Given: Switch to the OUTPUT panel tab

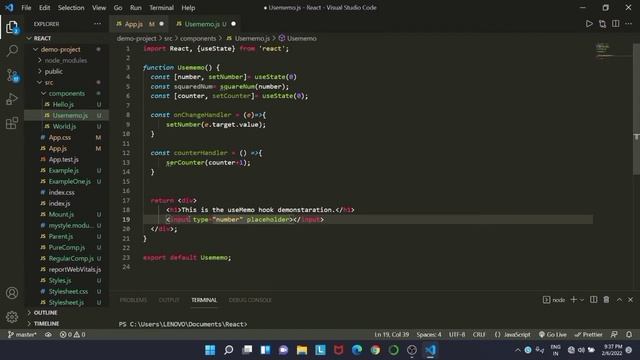Looking at the screenshot, I should 169,300.
